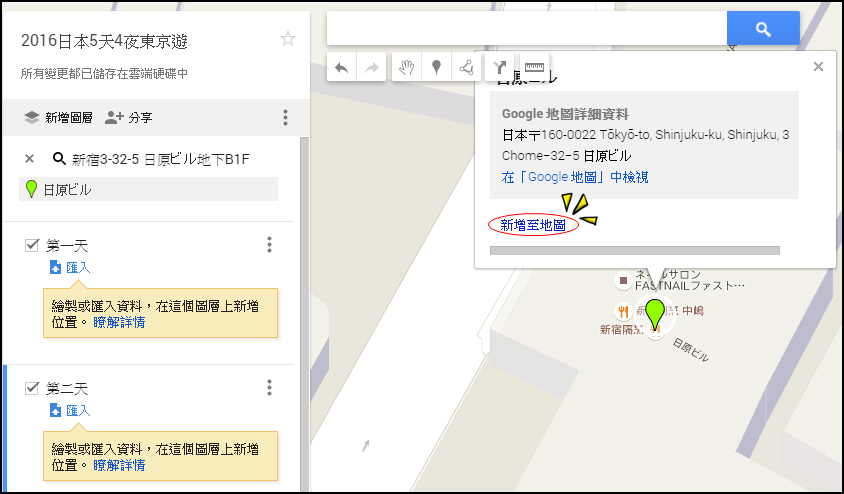Viewport: 844px width, 494px height.
Task: Click 分享 to share the map
Action: click(129, 117)
